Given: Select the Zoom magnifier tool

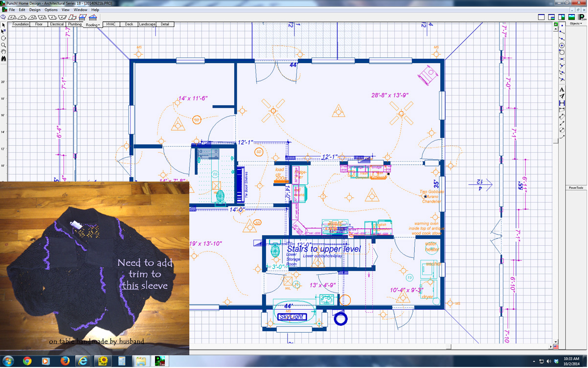Looking at the screenshot, I should (x=3, y=45).
